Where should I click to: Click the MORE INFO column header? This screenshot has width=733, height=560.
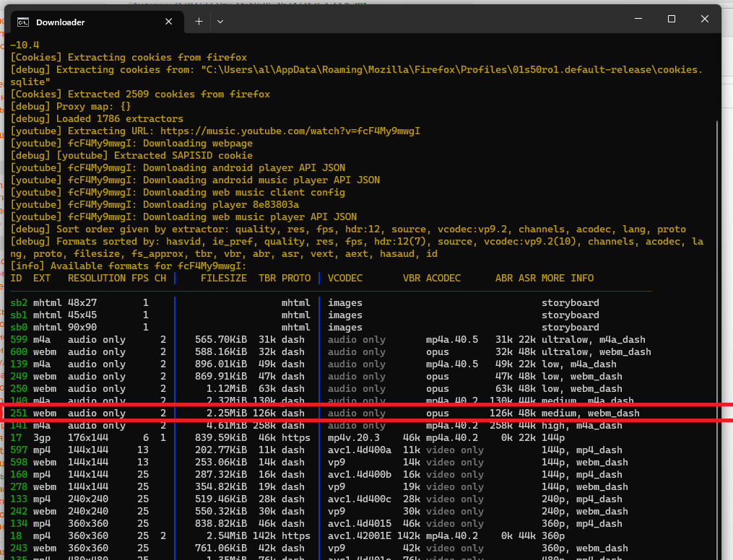point(568,278)
